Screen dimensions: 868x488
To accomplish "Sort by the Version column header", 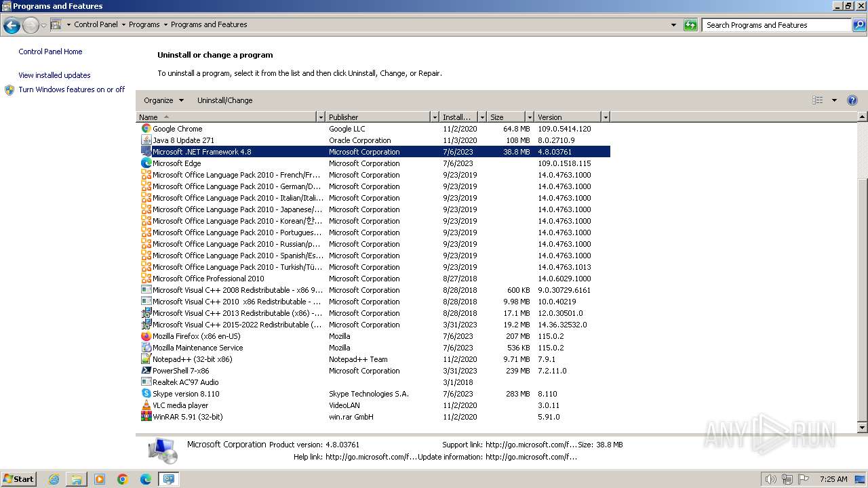I will click(x=568, y=117).
